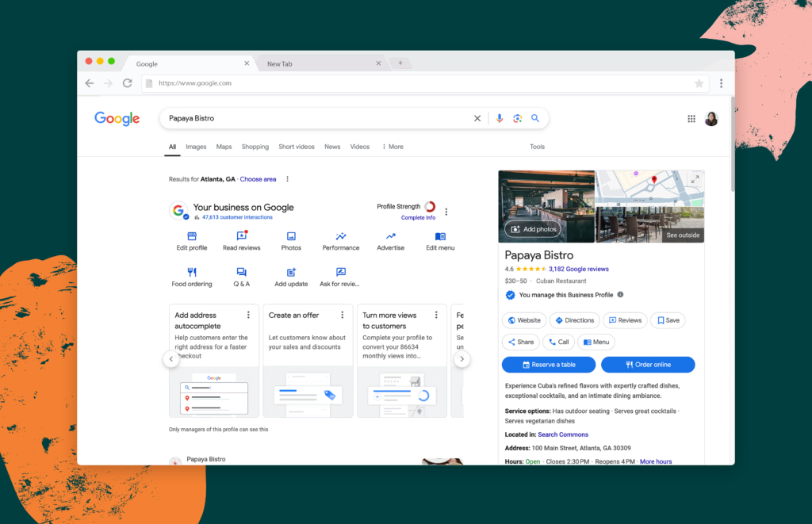The height and width of the screenshot is (524, 812).
Task: Click Reserve a table button
Action: pos(549,365)
